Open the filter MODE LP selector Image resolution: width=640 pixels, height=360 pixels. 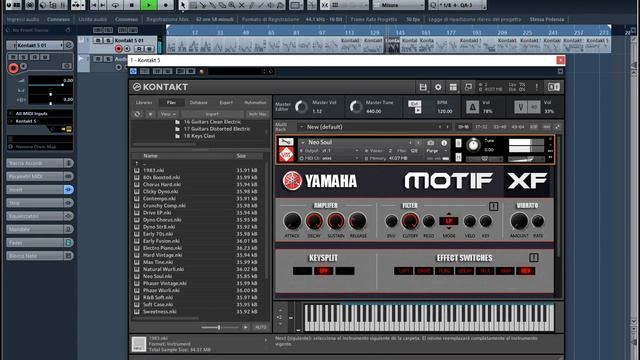[x=449, y=221]
